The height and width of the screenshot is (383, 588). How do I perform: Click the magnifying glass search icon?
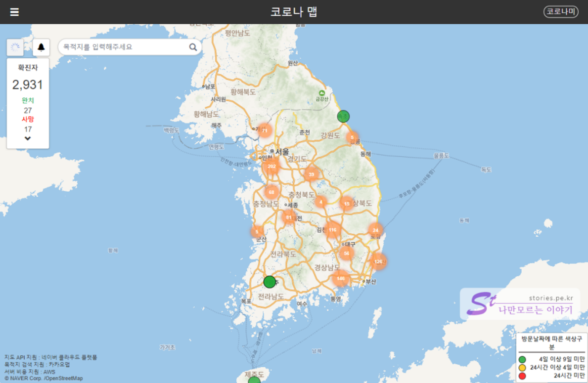click(193, 47)
